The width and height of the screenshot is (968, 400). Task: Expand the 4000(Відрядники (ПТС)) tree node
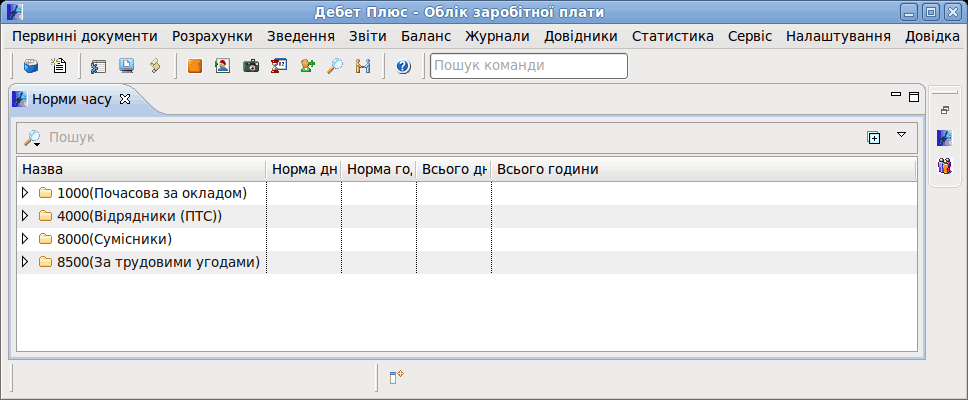[x=25, y=216]
